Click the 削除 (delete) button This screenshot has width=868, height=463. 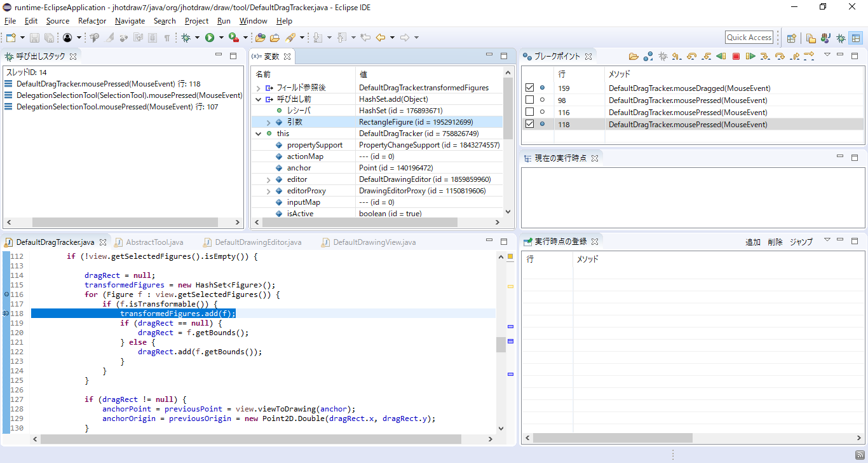click(x=775, y=242)
